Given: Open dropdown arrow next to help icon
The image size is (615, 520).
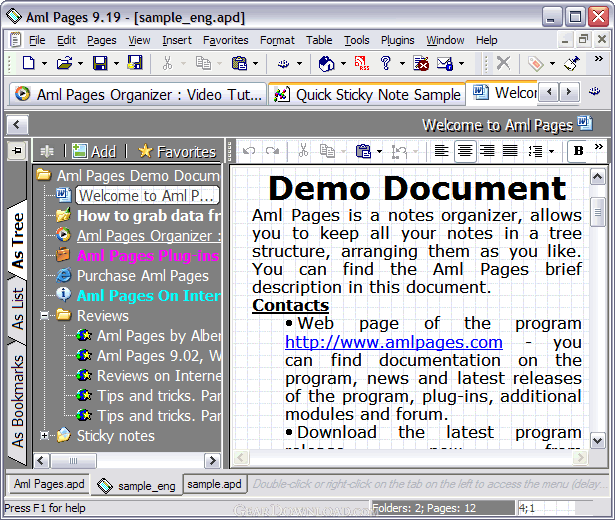Looking at the screenshot, I should tap(402, 63).
